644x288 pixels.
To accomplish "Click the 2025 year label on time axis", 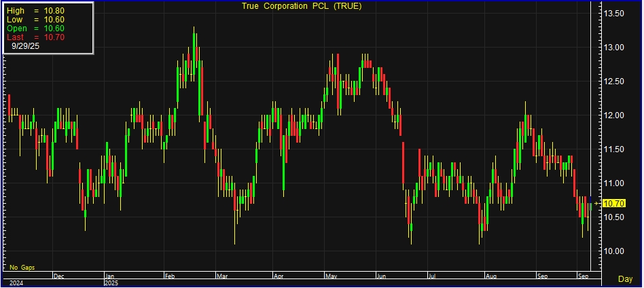I will (x=111, y=283).
